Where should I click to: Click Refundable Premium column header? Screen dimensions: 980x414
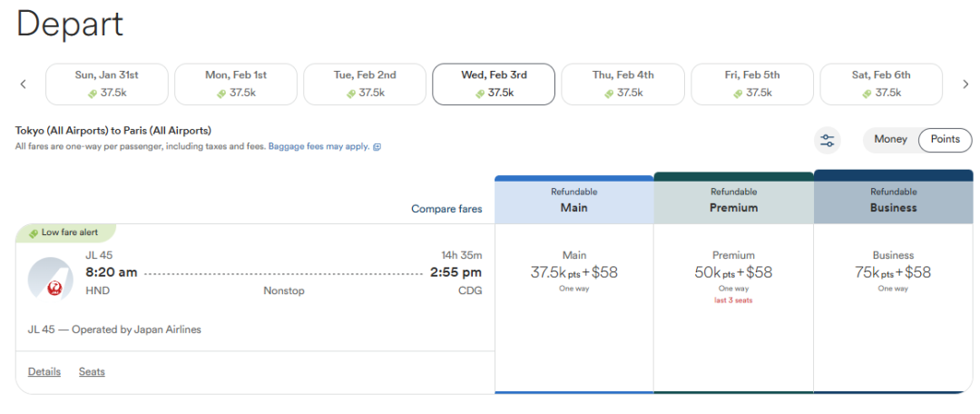(x=734, y=198)
